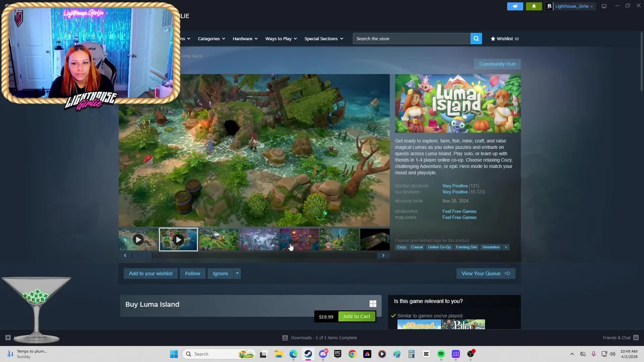The height and width of the screenshot is (362, 644).
Task: Open Task View on the taskbar
Action: tap(263, 354)
